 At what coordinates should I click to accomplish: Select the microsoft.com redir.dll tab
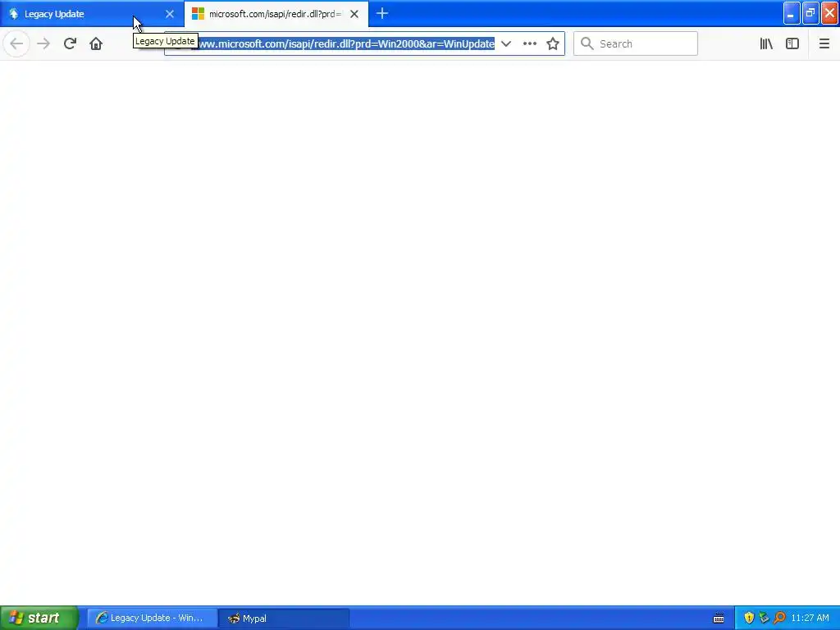pyautogui.click(x=276, y=14)
